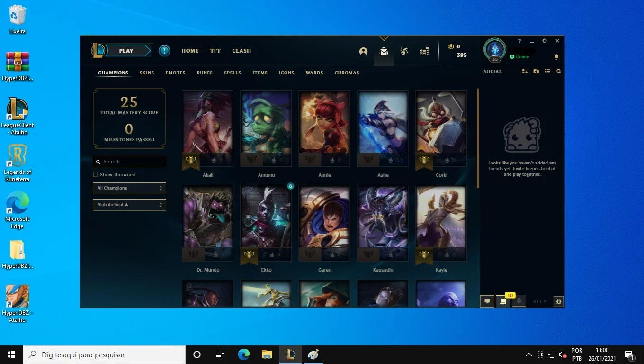This screenshot has width=644, height=364.
Task: Click Ekko's mastery crest icon
Action: (x=250, y=255)
